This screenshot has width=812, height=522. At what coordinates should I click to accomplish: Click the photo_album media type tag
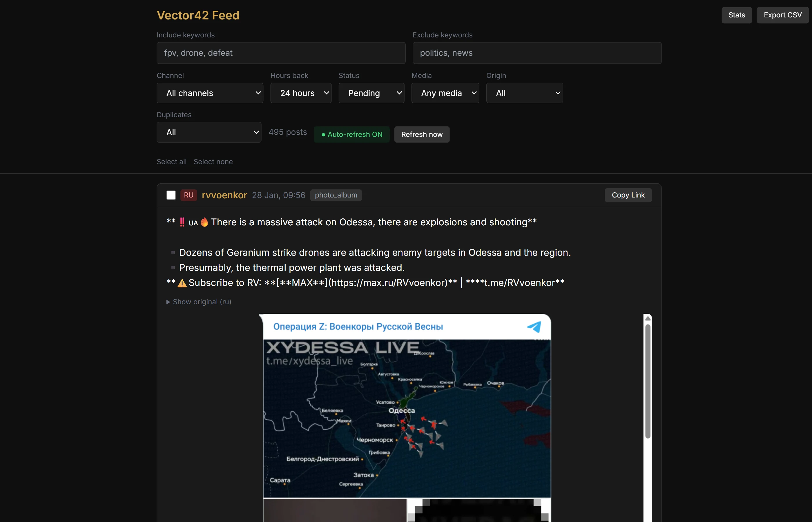336,195
